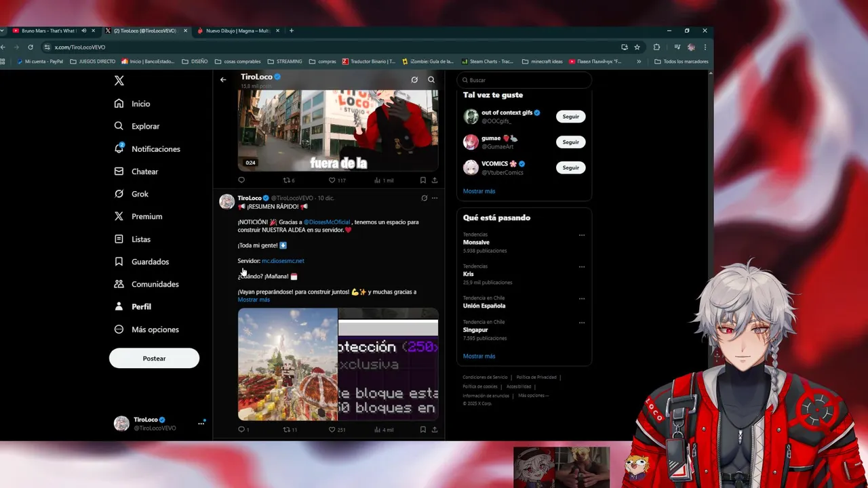Click the search icon in profile header

coord(431,80)
